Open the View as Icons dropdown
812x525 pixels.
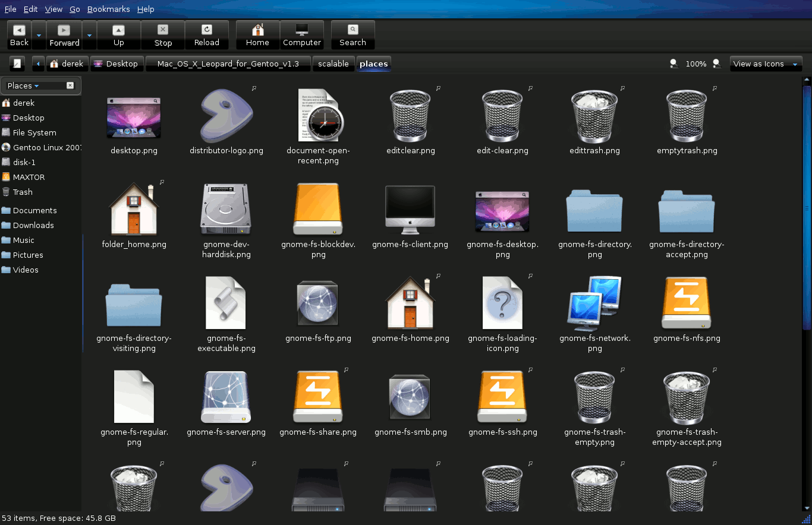(766, 64)
